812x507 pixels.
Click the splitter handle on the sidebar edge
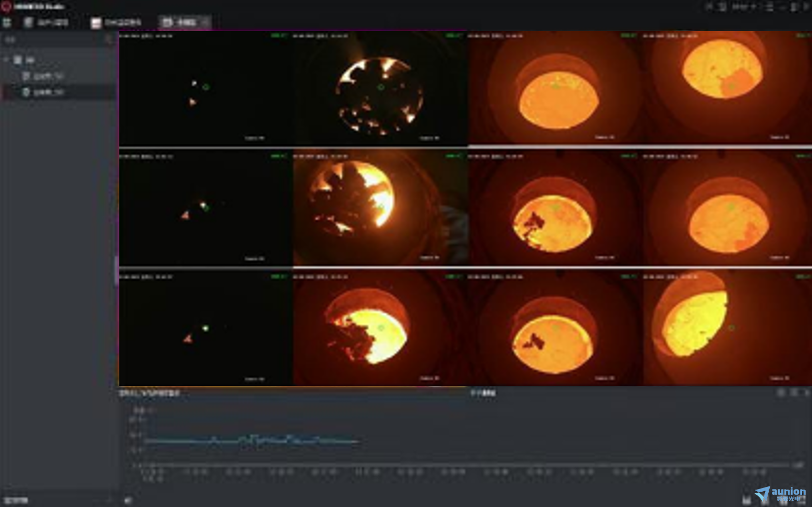coord(117,270)
